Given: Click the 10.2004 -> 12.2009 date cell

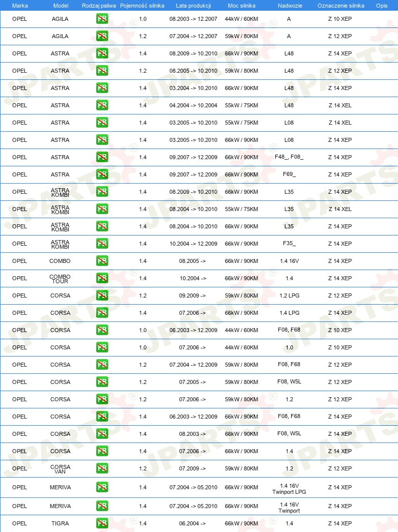Looking at the screenshot, I should 193,244.
